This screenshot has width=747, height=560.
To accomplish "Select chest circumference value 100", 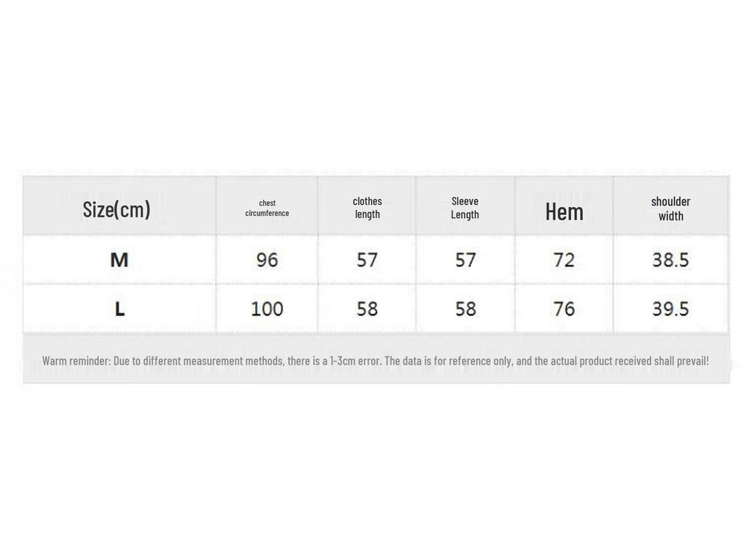I will 267,309.
